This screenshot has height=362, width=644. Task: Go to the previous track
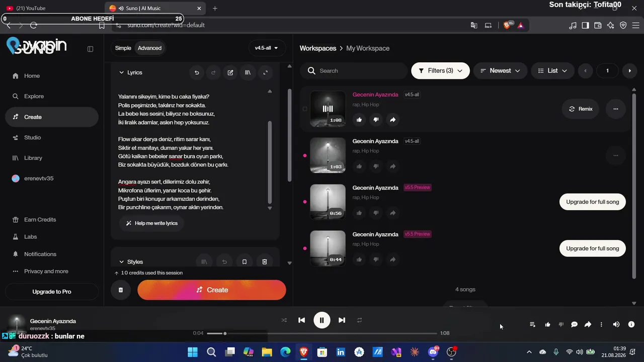tap(301, 320)
